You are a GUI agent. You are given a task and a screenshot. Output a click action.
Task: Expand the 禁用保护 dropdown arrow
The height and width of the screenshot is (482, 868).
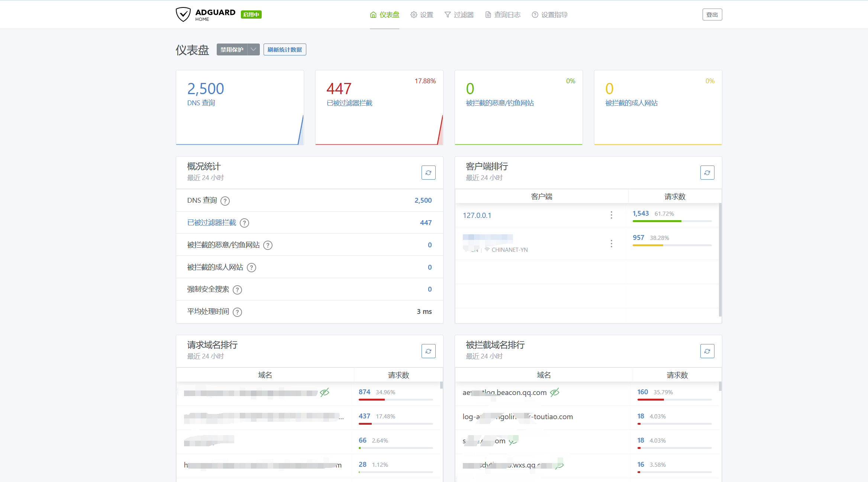tap(253, 49)
